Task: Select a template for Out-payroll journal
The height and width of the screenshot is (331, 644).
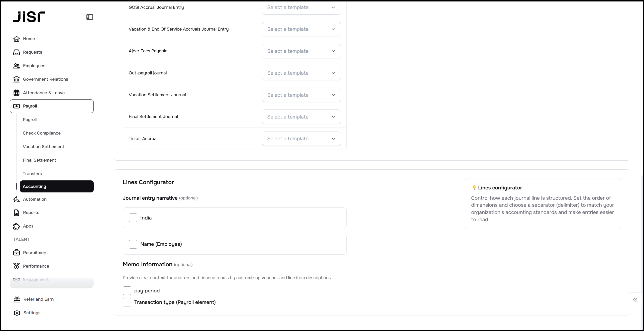Action: coord(301,73)
